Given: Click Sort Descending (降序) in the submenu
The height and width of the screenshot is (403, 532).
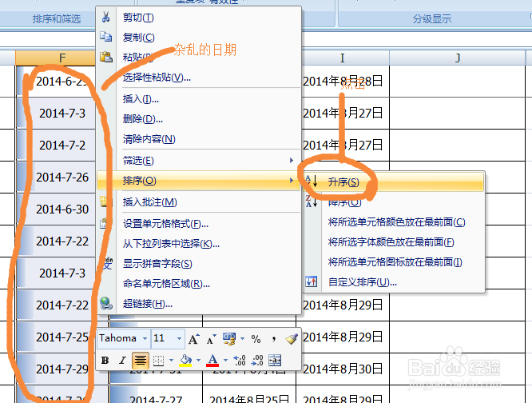Looking at the screenshot, I should click(x=394, y=202).
